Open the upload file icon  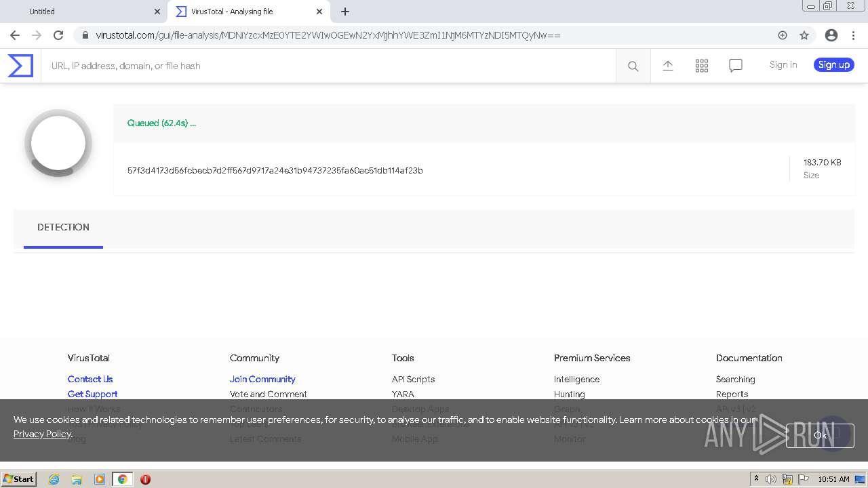(668, 66)
